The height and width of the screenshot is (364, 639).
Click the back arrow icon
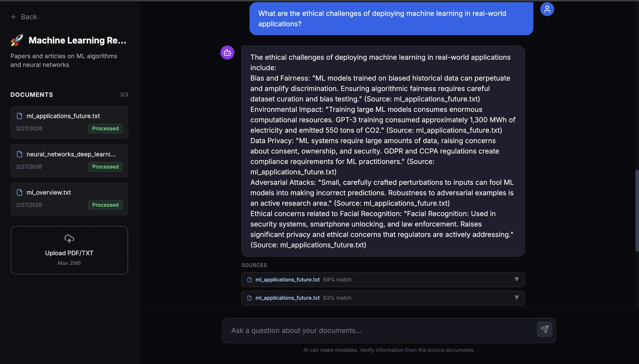coord(14,17)
